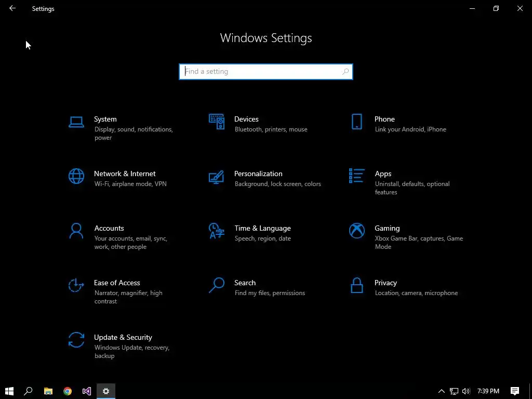Image resolution: width=532 pixels, height=399 pixels.
Task: Open the Privacy settings heading
Action: pos(385,283)
